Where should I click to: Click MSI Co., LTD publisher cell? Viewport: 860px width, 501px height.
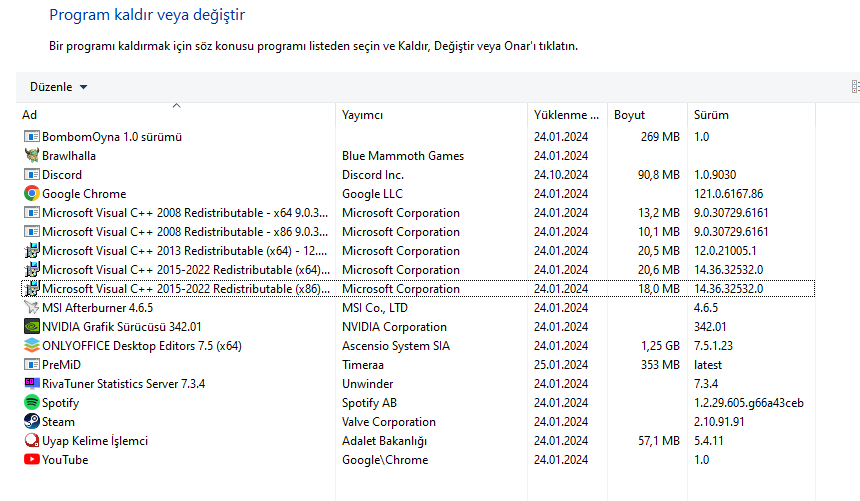(x=375, y=308)
